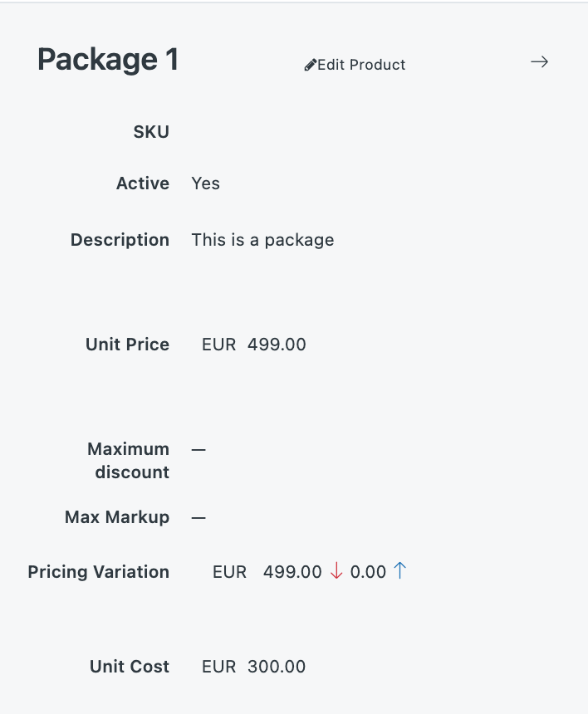Click the Pricing Variation label
The image size is (588, 714).
[98, 572]
